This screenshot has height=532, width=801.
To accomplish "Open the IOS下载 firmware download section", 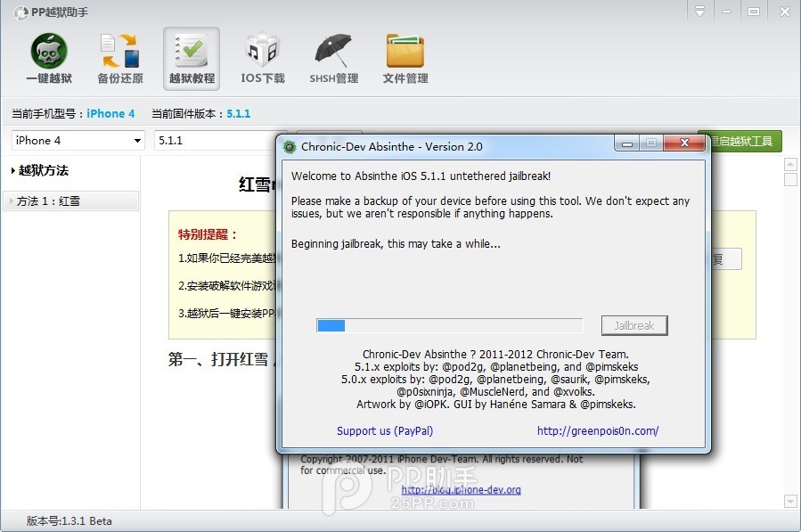I will (x=263, y=59).
